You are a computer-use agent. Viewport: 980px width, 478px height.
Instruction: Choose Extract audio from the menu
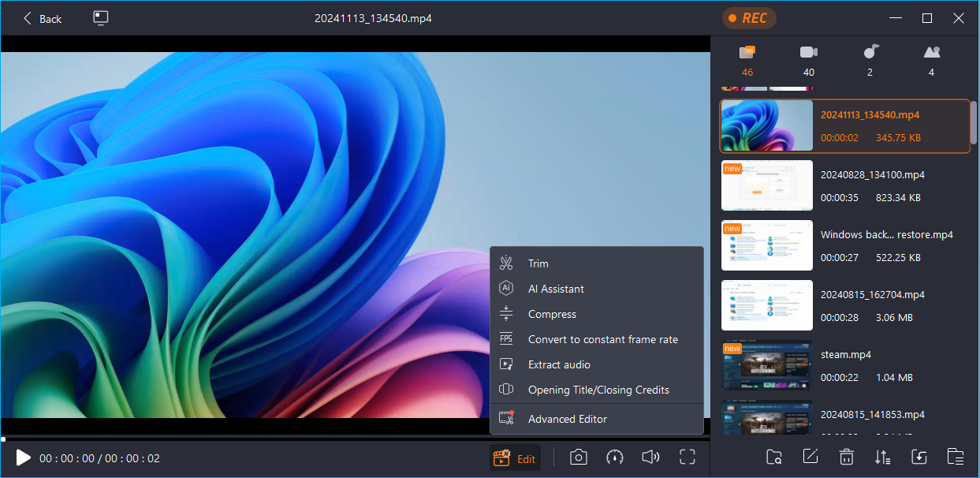[597, 364]
